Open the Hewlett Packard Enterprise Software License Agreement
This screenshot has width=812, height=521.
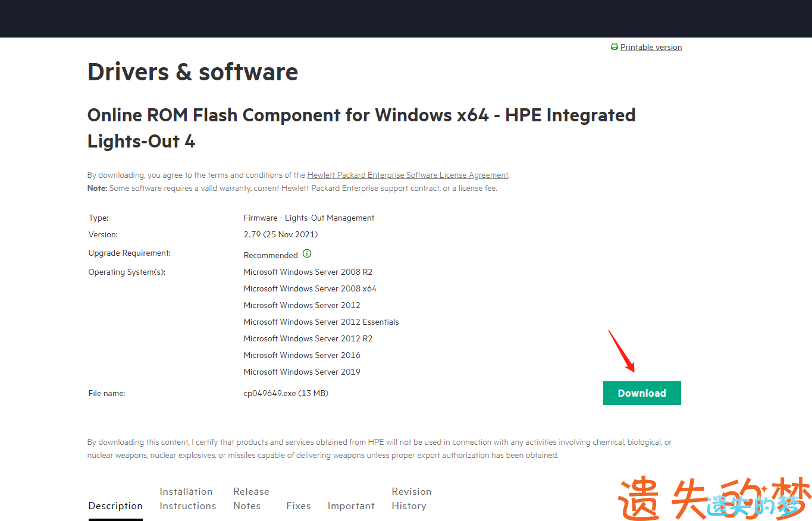(x=407, y=175)
